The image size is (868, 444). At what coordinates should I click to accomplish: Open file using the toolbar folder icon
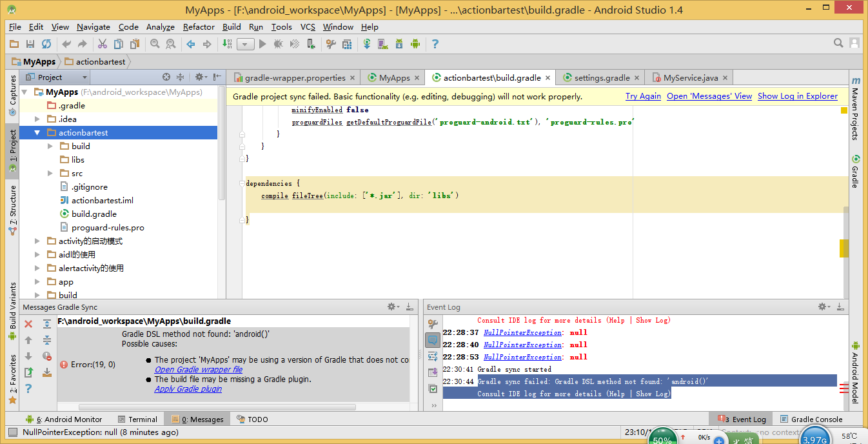14,44
